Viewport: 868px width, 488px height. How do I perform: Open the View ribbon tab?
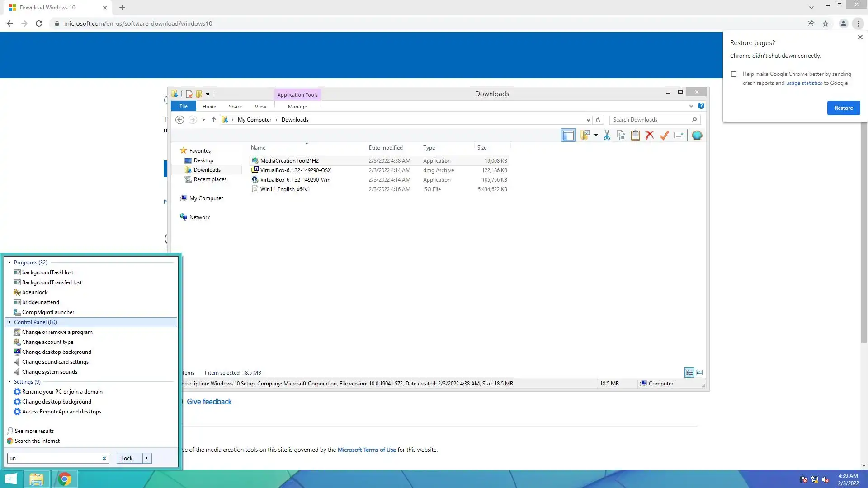coord(260,107)
